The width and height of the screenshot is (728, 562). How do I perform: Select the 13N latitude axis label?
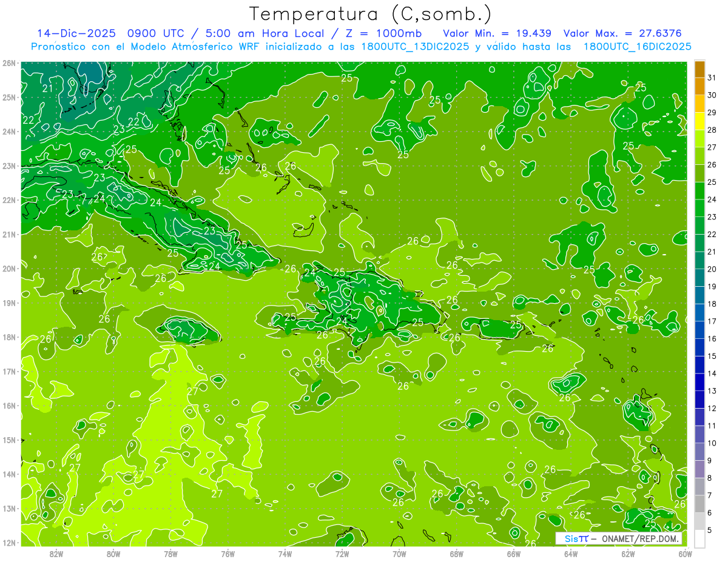point(9,509)
